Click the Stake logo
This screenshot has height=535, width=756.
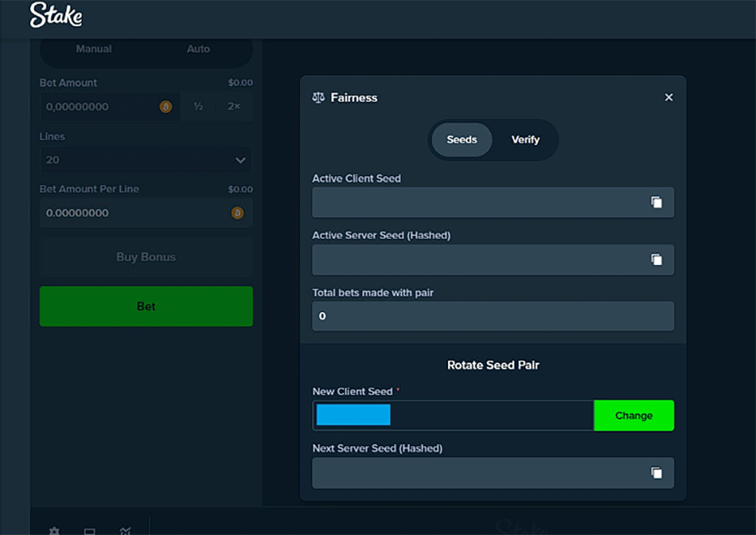(x=56, y=16)
